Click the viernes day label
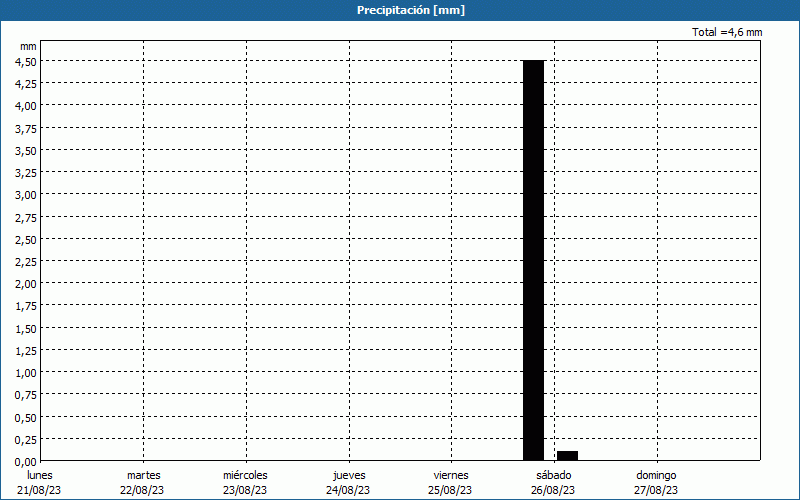This screenshot has height=500, width=800. [x=451, y=475]
